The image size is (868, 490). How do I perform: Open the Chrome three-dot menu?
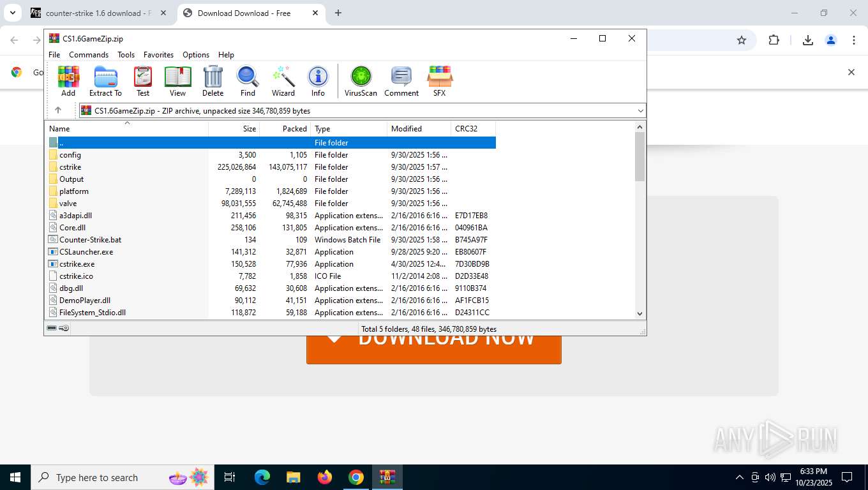854,40
